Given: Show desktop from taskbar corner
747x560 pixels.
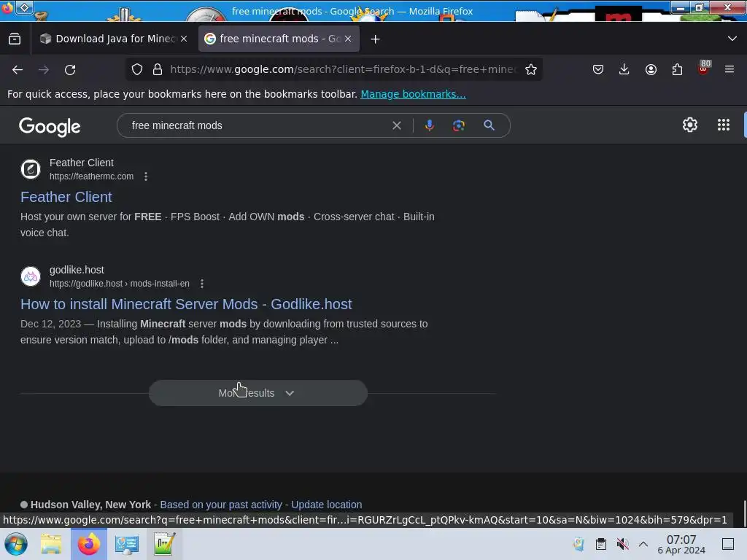Looking at the screenshot, I should pos(728,544).
